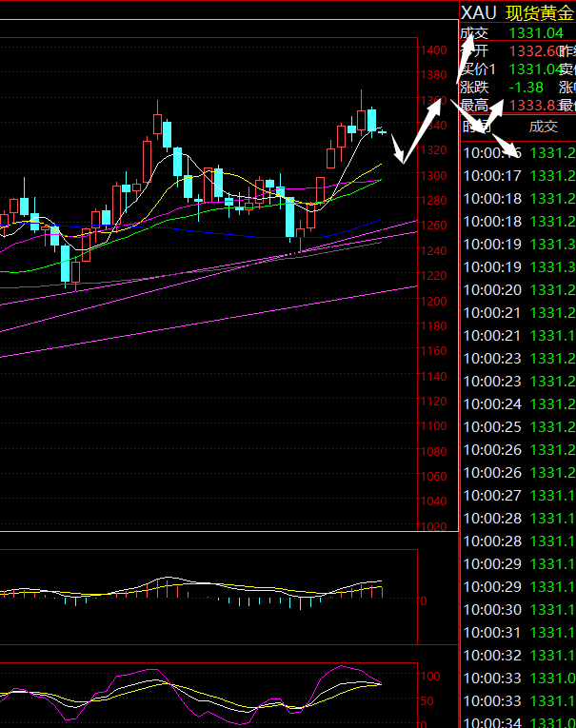Click the 1380 price axis label
576x728 pixels.
[x=433, y=75]
